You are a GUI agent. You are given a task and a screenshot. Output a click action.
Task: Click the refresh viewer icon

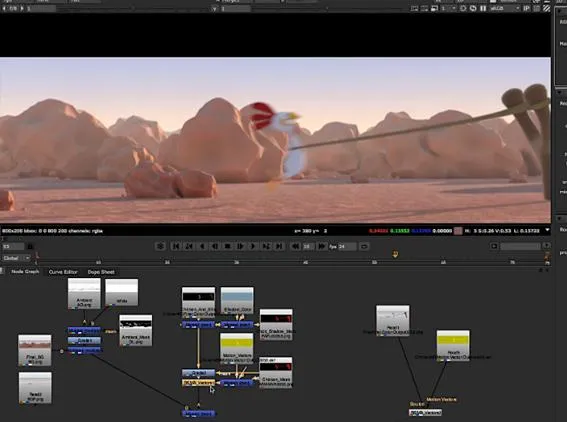(x=473, y=8)
